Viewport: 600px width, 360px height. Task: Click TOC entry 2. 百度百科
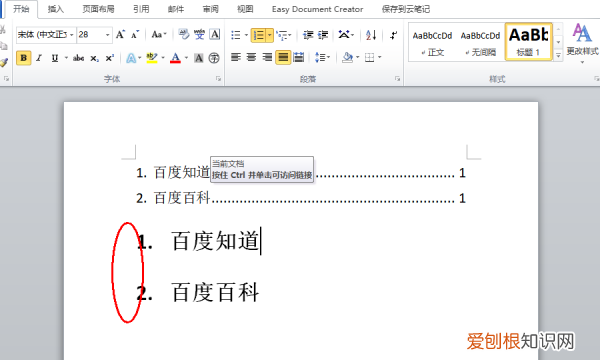coord(301,198)
